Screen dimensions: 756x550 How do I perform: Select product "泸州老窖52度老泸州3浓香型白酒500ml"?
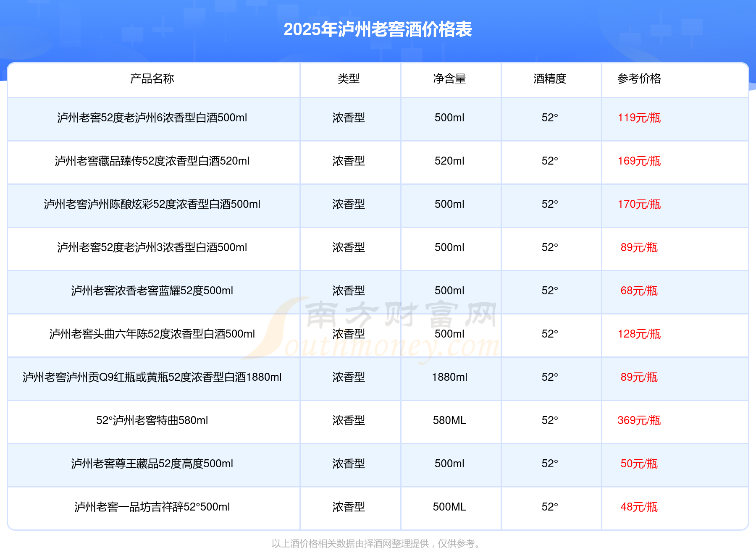pos(152,247)
